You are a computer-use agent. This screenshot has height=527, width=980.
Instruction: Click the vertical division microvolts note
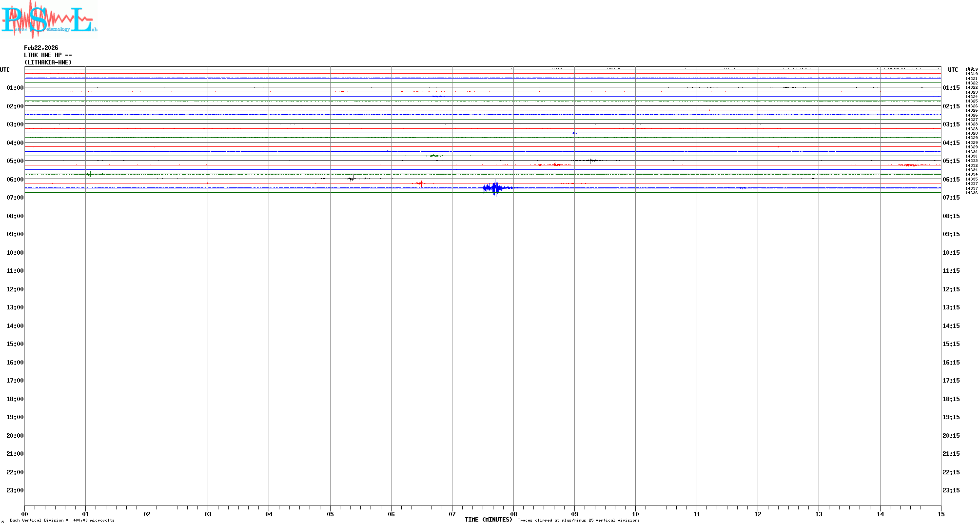click(x=62, y=520)
